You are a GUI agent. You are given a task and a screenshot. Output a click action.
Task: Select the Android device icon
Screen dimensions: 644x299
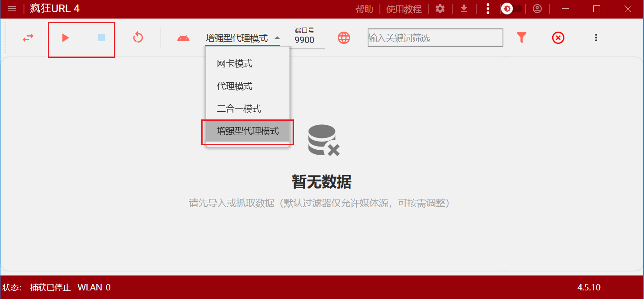pyautogui.click(x=183, y=38)
